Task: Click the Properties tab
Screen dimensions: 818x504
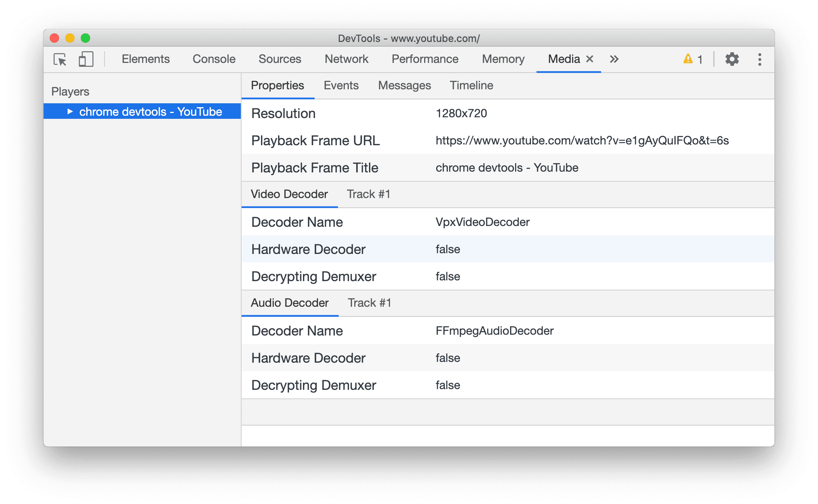Action: [277, 86]
